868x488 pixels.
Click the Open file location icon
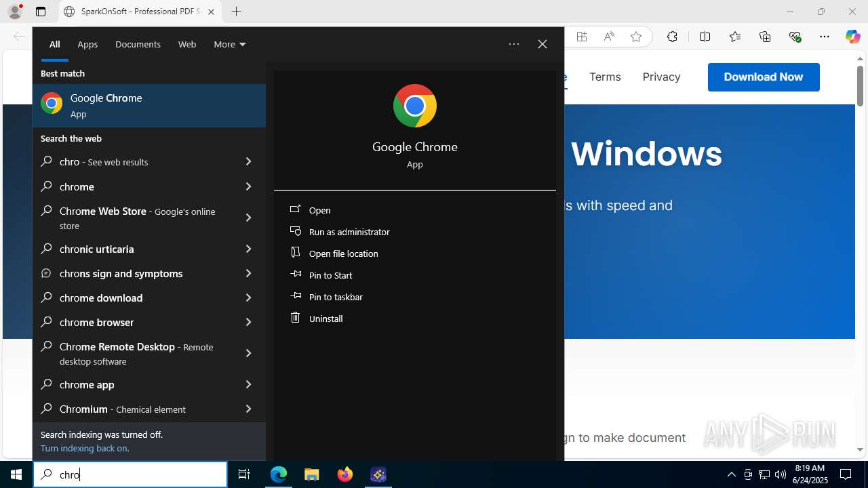[295, 253]
